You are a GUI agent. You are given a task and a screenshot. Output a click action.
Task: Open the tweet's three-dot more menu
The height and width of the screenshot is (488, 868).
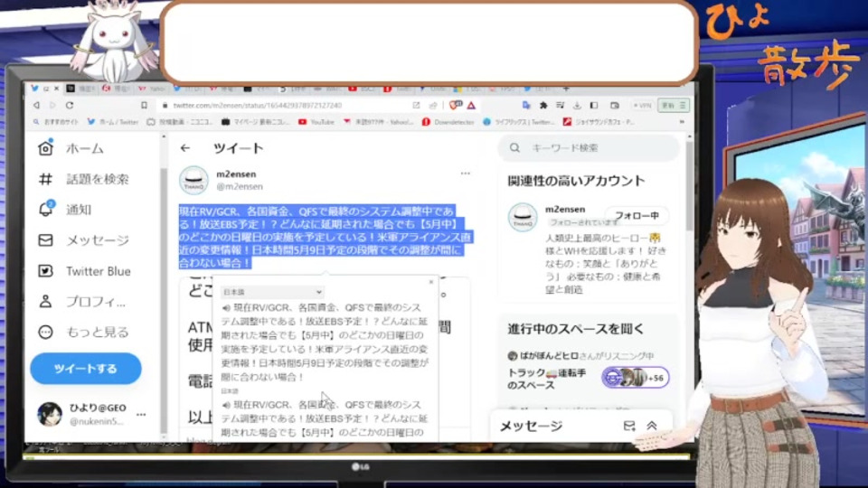coord(466,174)
